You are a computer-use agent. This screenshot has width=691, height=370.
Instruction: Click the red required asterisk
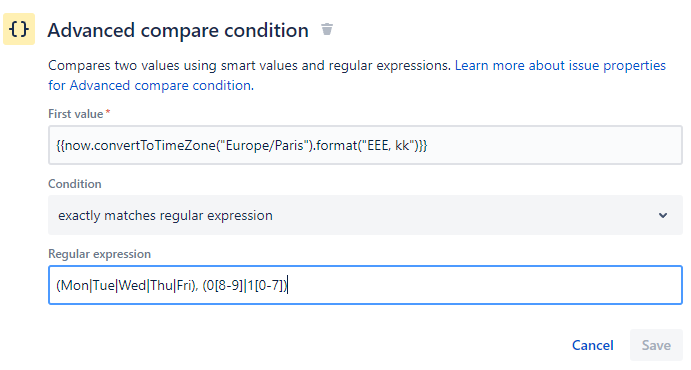[108, 112]
